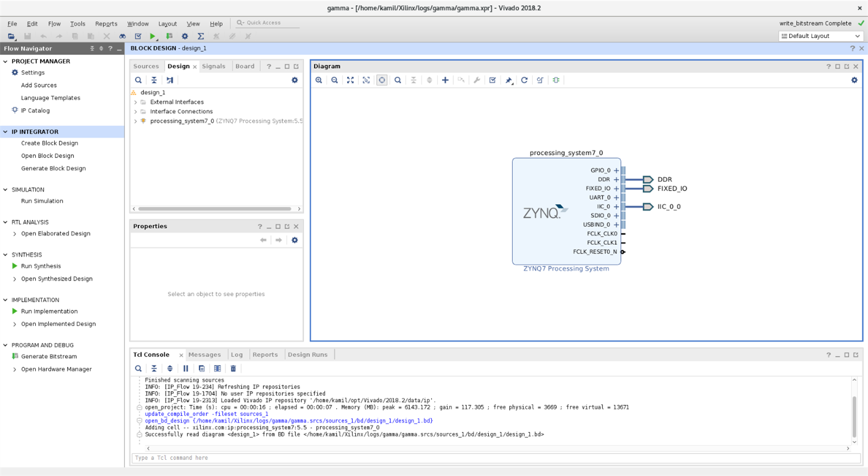The image size is (868, 476).
Task: Click the green chip icon in Diagram toolbar
Action: click(556, 80)
